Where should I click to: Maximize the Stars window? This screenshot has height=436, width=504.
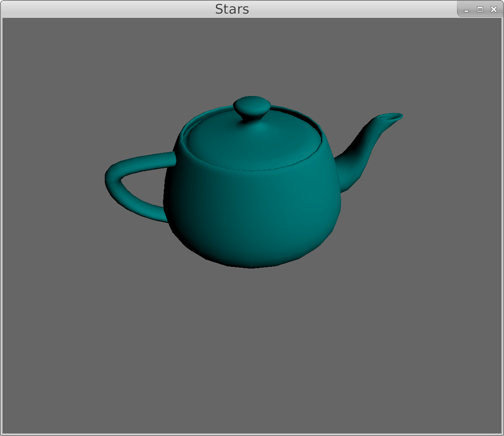tap(480, 10)
